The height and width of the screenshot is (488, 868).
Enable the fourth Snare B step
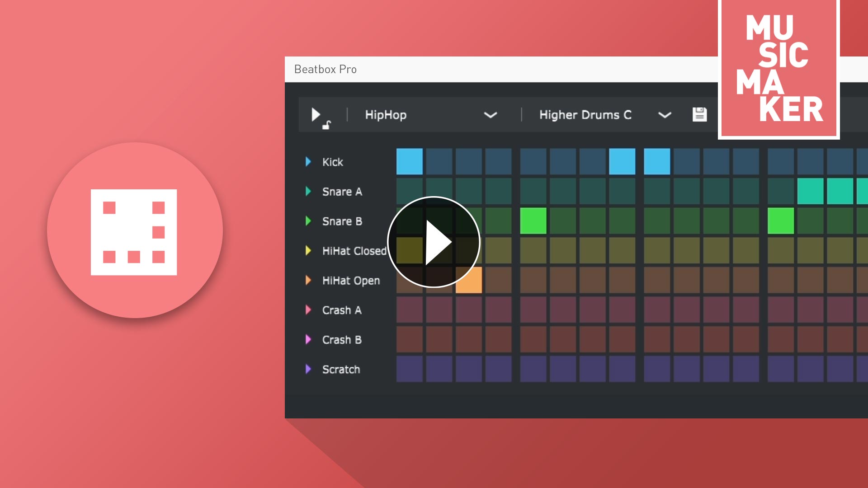(499, 221)
